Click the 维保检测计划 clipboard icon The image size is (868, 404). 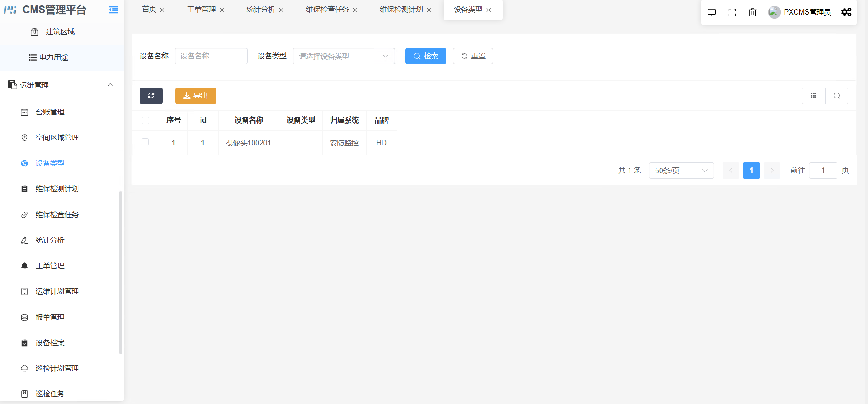click(25, 189)
